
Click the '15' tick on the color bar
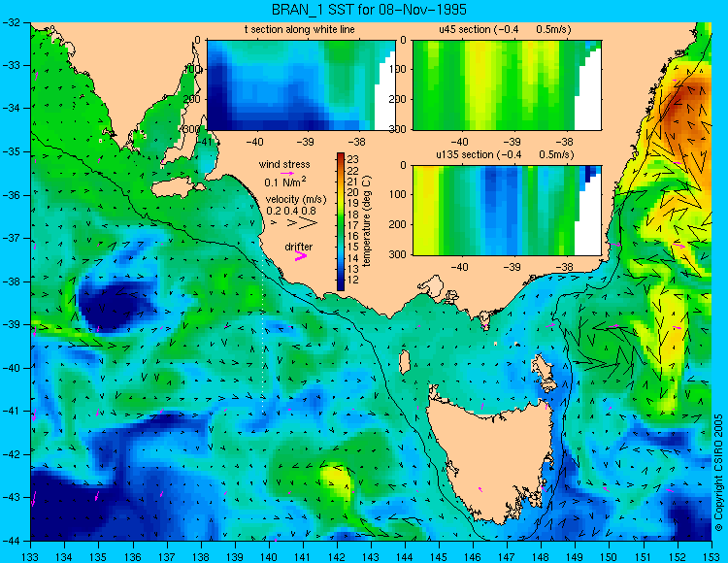click(352, 247)
